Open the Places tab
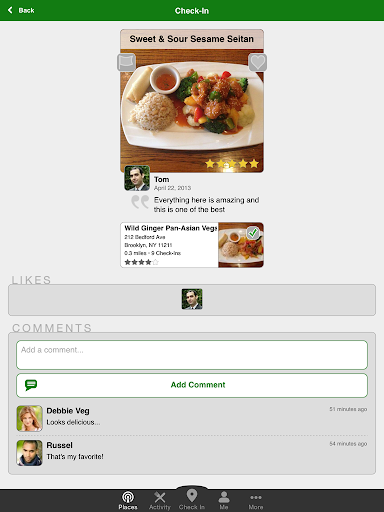 tap(128, 500)
